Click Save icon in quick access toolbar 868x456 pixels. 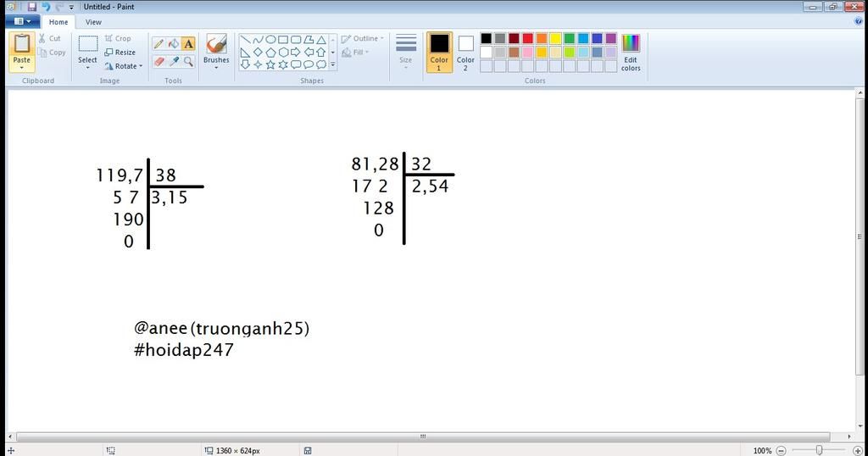tap(31, 7)
